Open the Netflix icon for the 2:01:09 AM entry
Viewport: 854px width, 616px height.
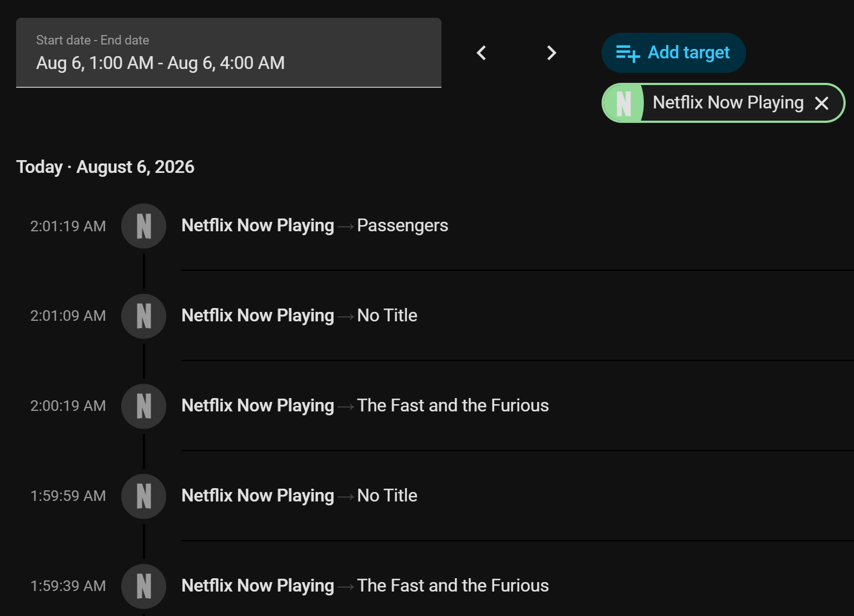[144, 316]
